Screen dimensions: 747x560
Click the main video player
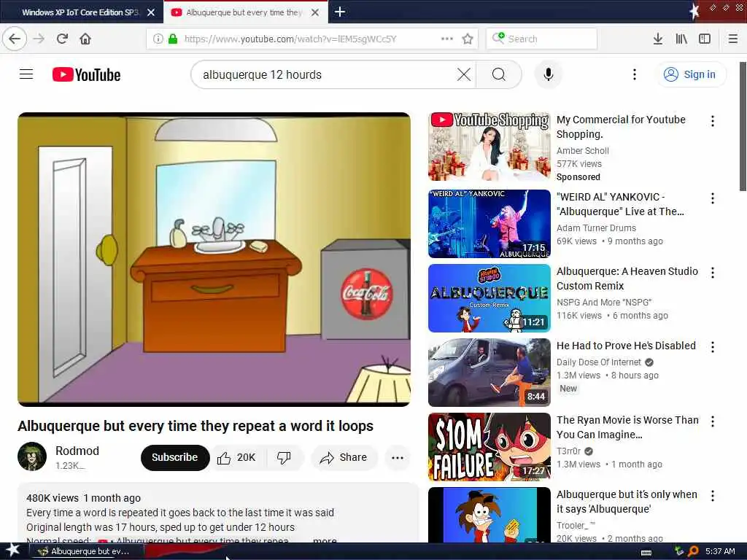(x=214, y=260)
